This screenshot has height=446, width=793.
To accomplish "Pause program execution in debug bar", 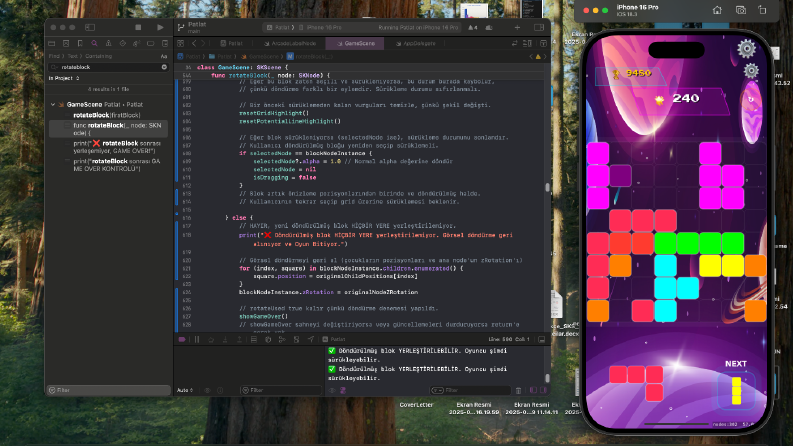I will 197,339.
